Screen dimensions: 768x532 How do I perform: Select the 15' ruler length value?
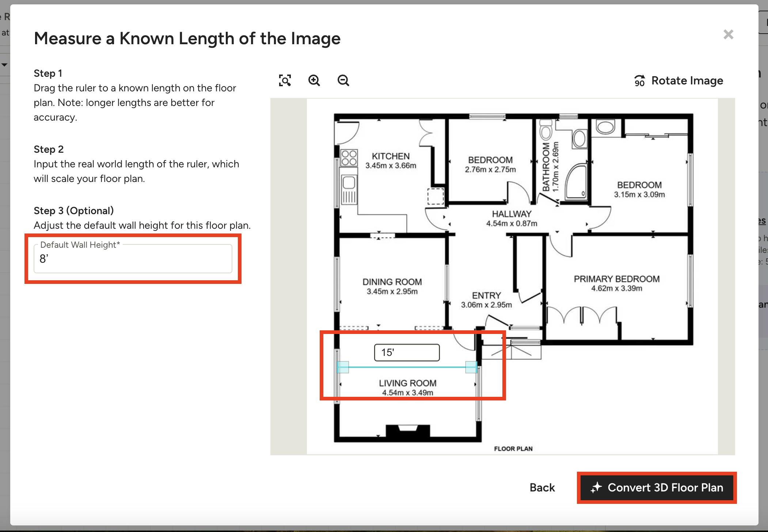point(406,352)
